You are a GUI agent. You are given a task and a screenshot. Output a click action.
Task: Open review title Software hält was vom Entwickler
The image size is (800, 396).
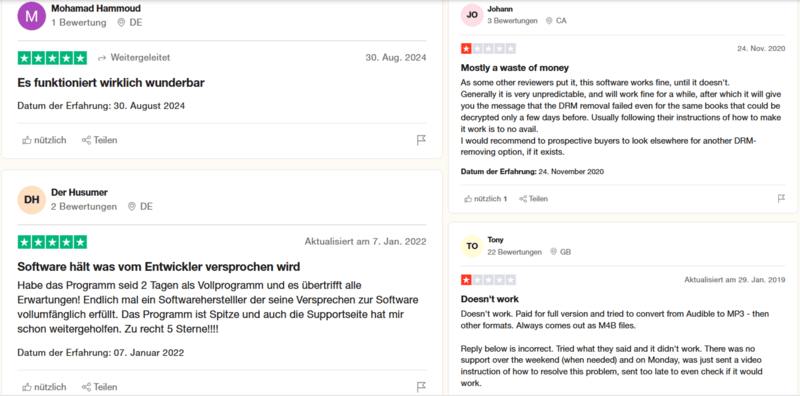[159, 266]
